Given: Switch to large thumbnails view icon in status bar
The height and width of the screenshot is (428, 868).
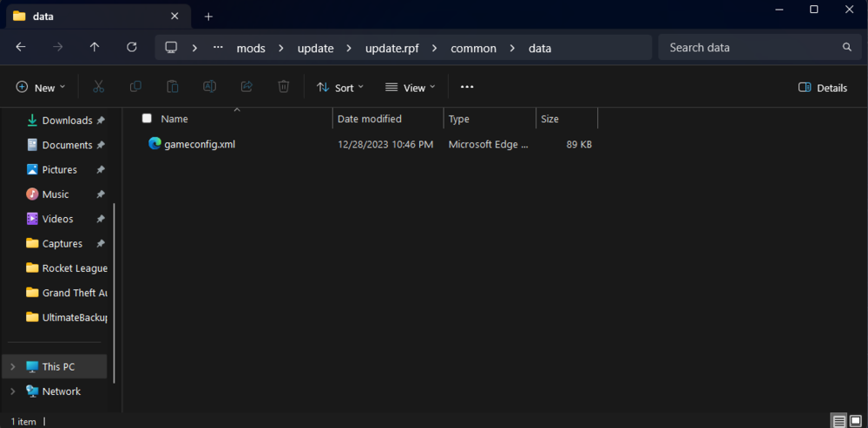Looking at the screenshot, I should pos(855,420).
